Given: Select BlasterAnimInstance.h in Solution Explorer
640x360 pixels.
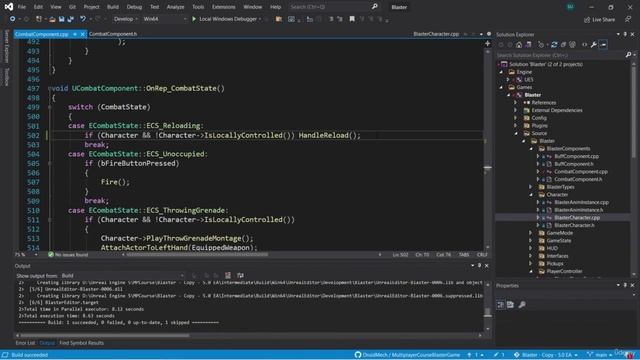Looking at the screenshot, I should click(578, 210).
